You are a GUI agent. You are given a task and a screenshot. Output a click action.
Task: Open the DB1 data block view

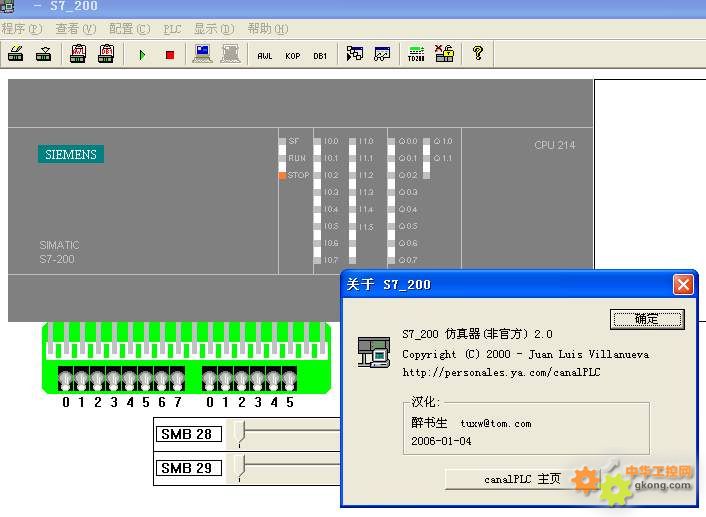pos(320,56)
